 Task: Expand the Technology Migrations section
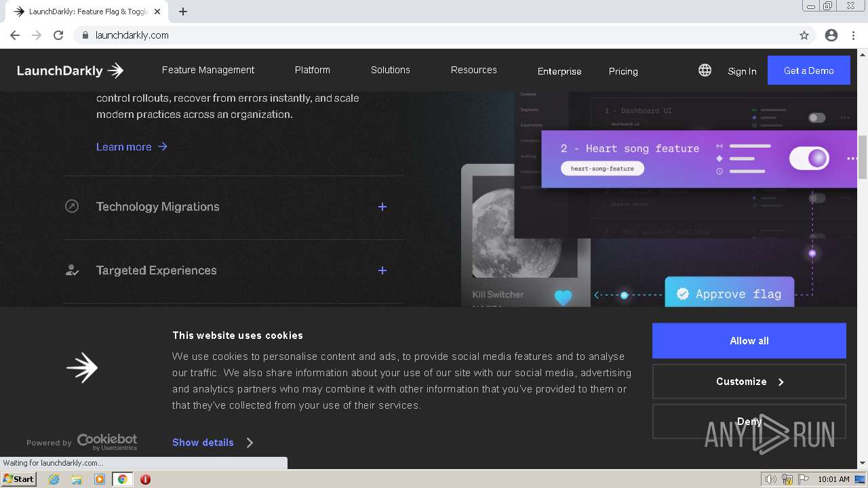[382, 207]
